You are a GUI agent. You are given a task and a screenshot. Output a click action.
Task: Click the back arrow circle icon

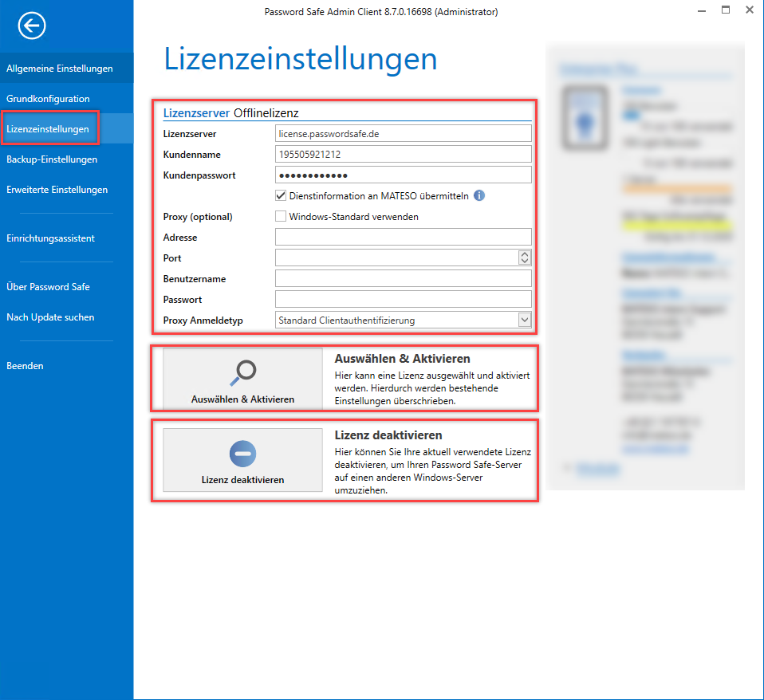pyautogui.click(x=32, y=26)
